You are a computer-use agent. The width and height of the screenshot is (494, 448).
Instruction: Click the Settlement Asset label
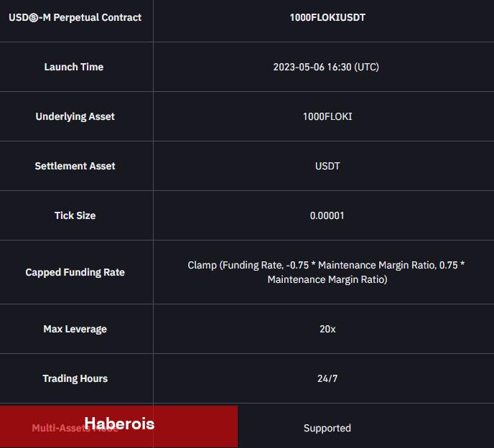75,166
